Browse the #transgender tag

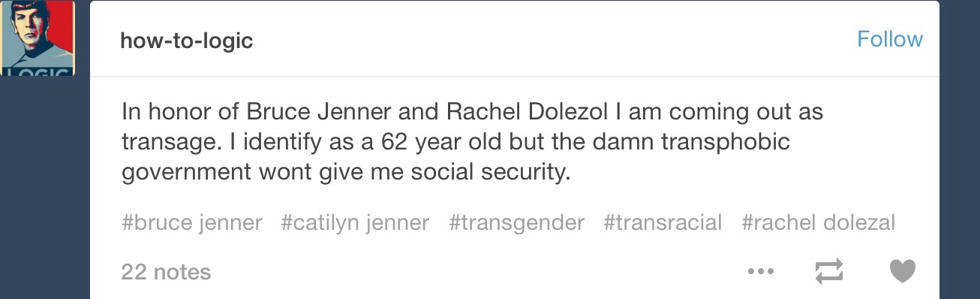(x=516, y=222)
